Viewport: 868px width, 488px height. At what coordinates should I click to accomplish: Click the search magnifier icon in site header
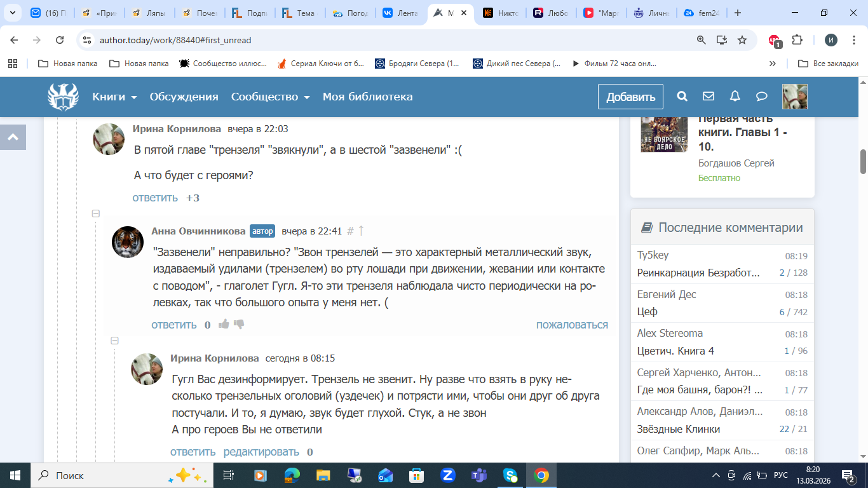click(x=682, y=97)
